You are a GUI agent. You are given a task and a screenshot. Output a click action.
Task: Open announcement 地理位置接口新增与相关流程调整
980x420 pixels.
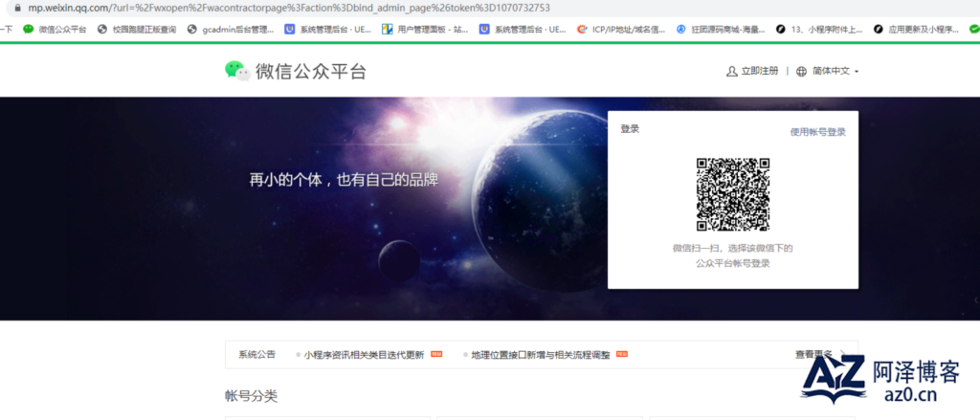pos(541,355)
